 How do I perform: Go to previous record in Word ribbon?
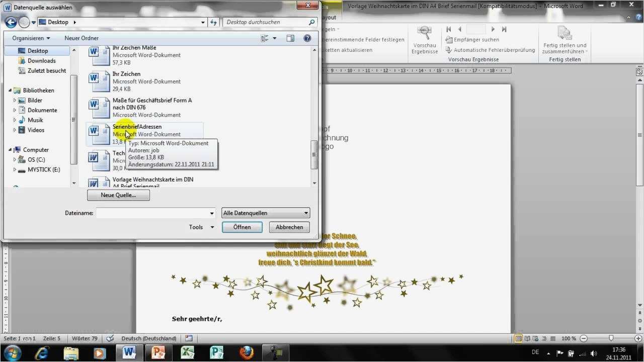click(x=459, y=30)
